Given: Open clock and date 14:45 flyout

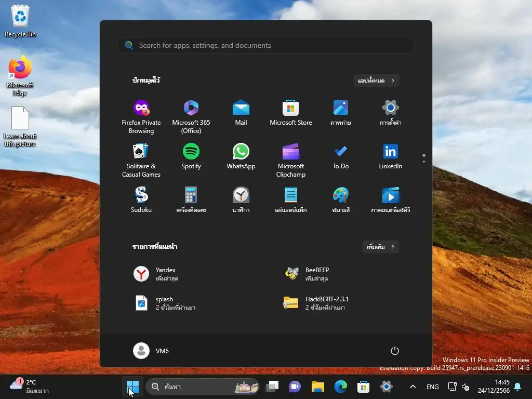Looking at the screenshot, I should (x=494, y=387).
